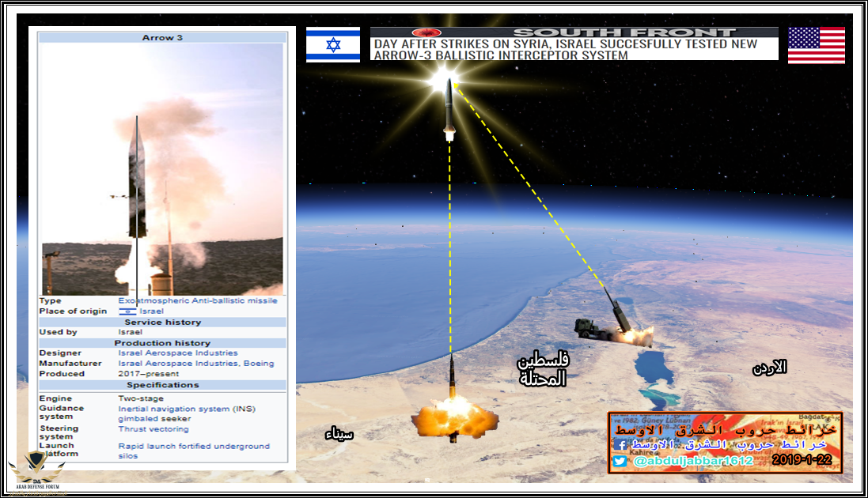This screenshot has height=498, width=868.
Task: Open the @abduljabbar1612 Twitter handle
Action: tap(693, 461)
